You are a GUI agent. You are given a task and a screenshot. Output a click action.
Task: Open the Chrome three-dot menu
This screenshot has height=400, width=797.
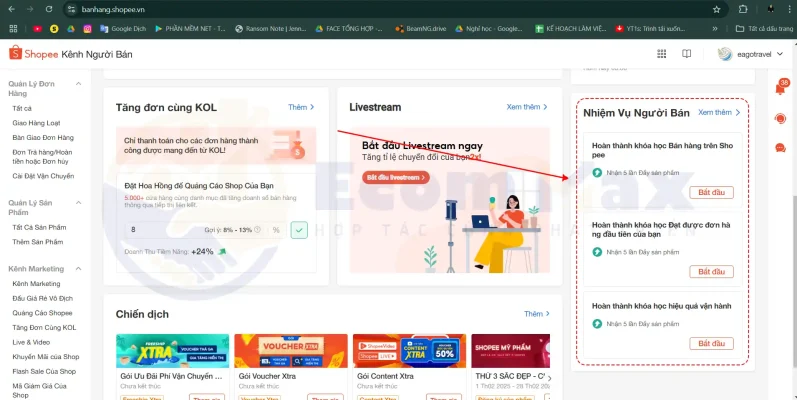click(x=791, y=9)
